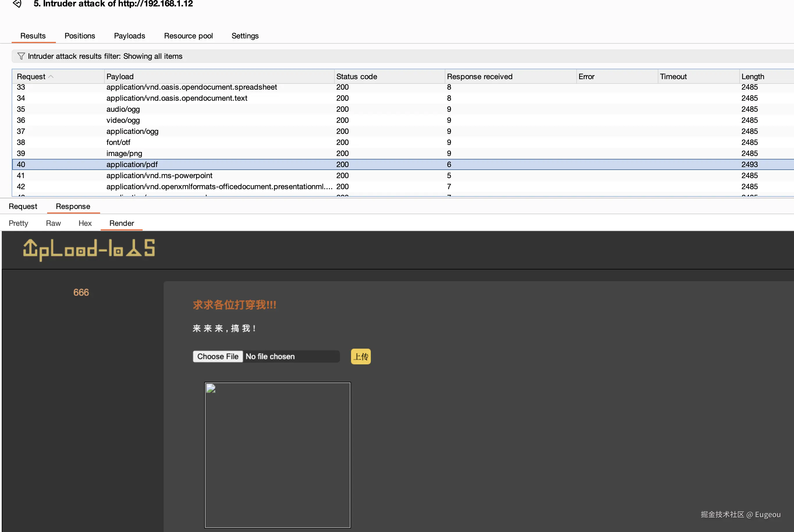This screenshot has width=794, height=532.
Task: Click the broken image icon in preview
Action: [211, 389]
